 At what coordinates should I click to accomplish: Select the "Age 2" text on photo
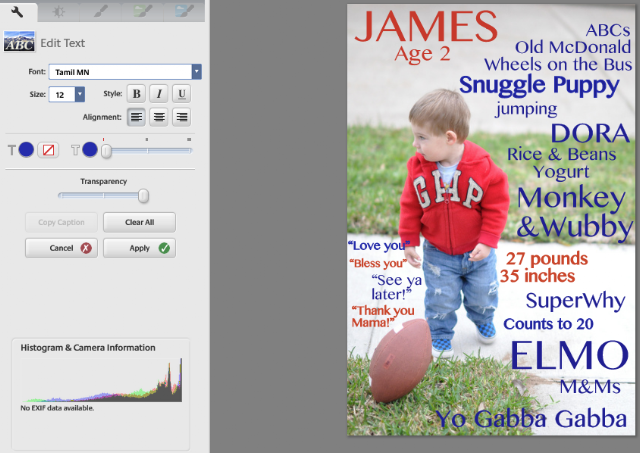[x=422, y=54]
